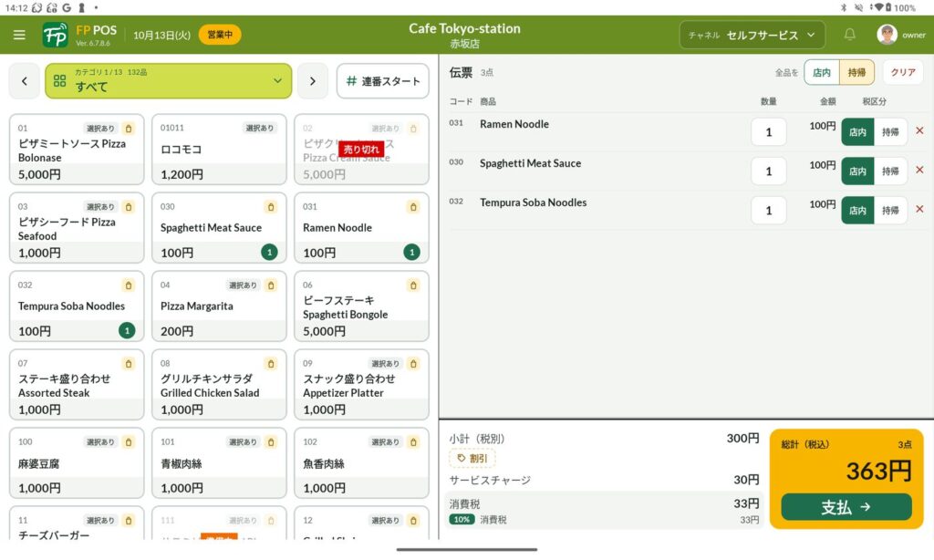
Task: Remove Ramen Noodle from the order
Action: pyautogui.click(x=919, y=131)
